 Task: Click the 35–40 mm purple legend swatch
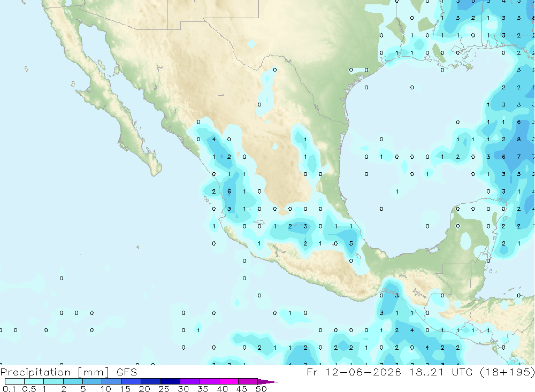[209, 381]
